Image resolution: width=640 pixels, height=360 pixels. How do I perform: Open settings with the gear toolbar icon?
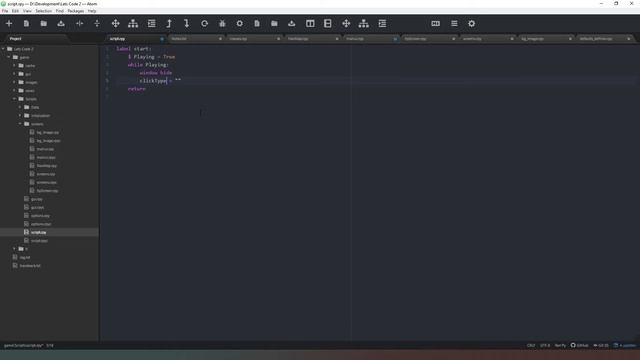471,24
